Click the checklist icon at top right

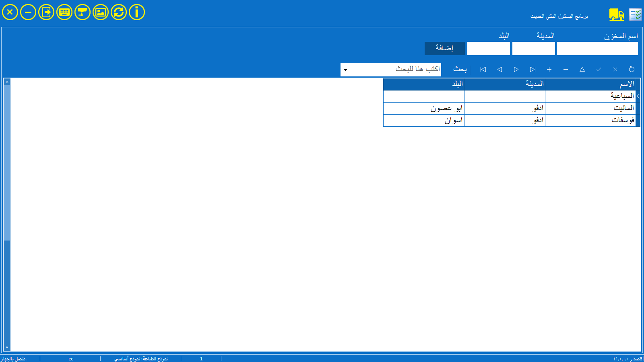636,15
